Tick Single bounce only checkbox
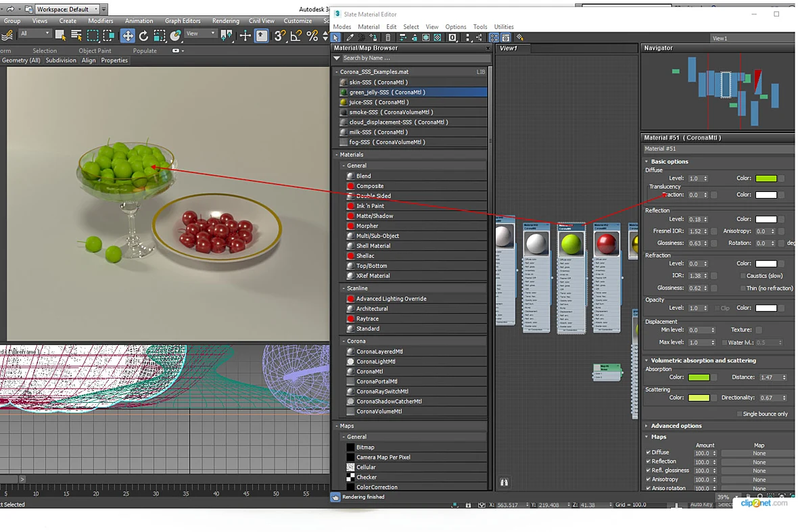798x532 pixels. coord(739,414)
